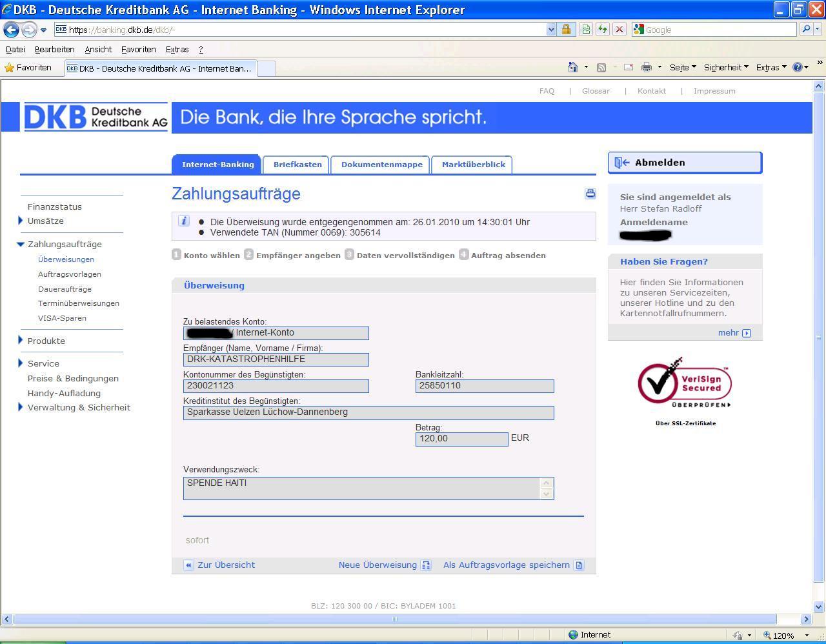The width and height of the screenshot is (826, 644).
Task: Expand the print options dropdown arrow
Action: point(660,67)
